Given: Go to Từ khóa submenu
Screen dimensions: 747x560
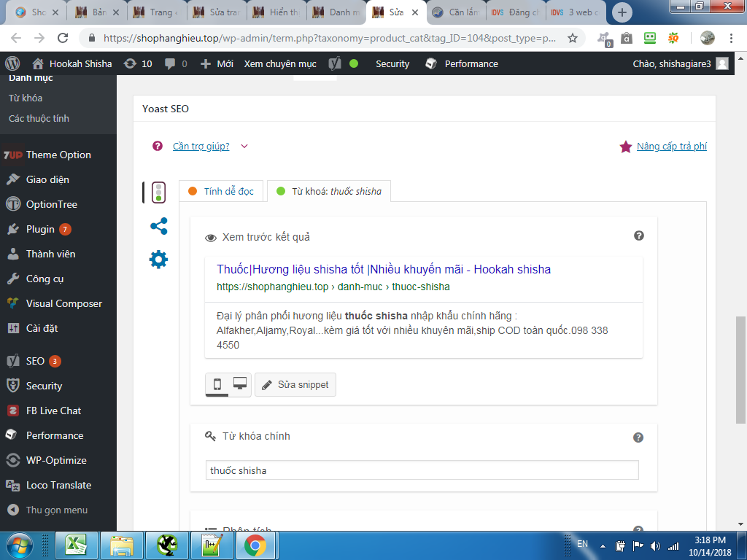Looking at the screenshot, I should 26,98.
